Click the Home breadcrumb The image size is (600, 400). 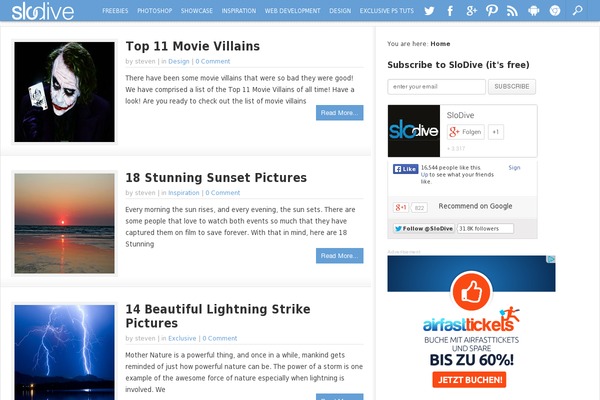coord(440,44)
